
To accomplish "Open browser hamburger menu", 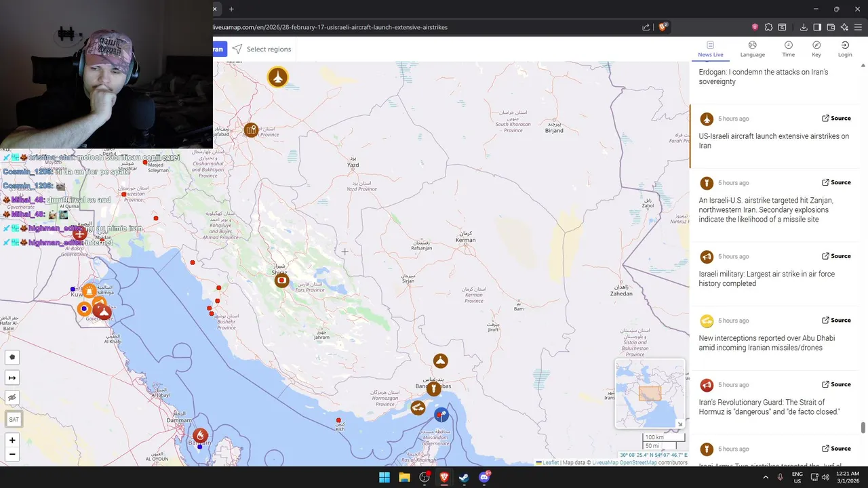I will 859,27.
